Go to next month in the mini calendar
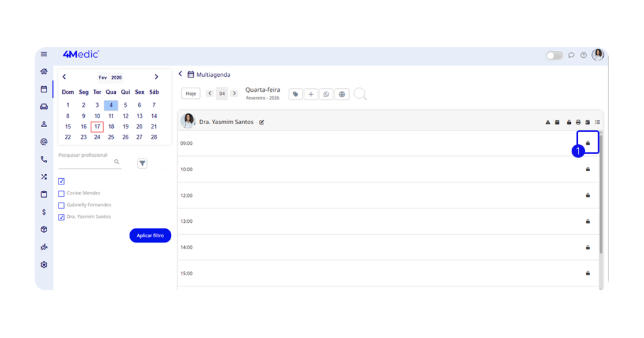The height and width of the screenshot is (338, 644). 157,77
